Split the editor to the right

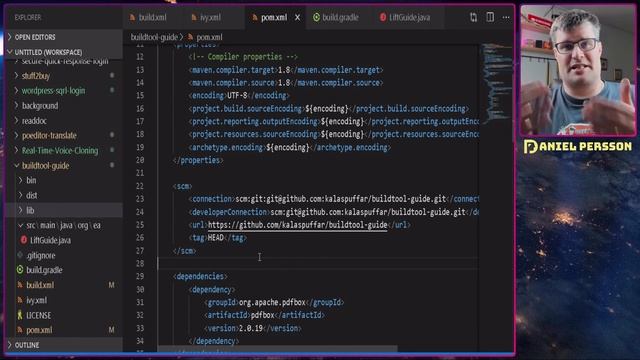pyautogui.click(x=490, y=17)
